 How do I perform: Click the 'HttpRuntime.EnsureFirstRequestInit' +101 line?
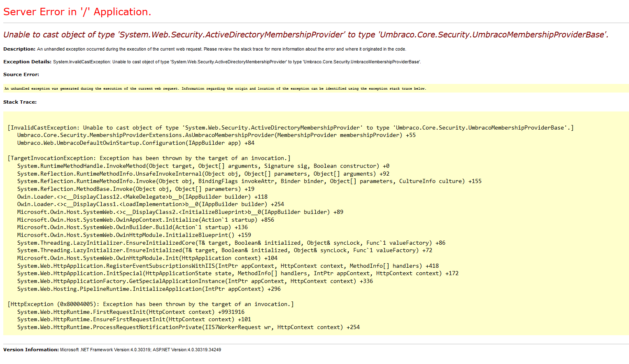coord(134,320)
